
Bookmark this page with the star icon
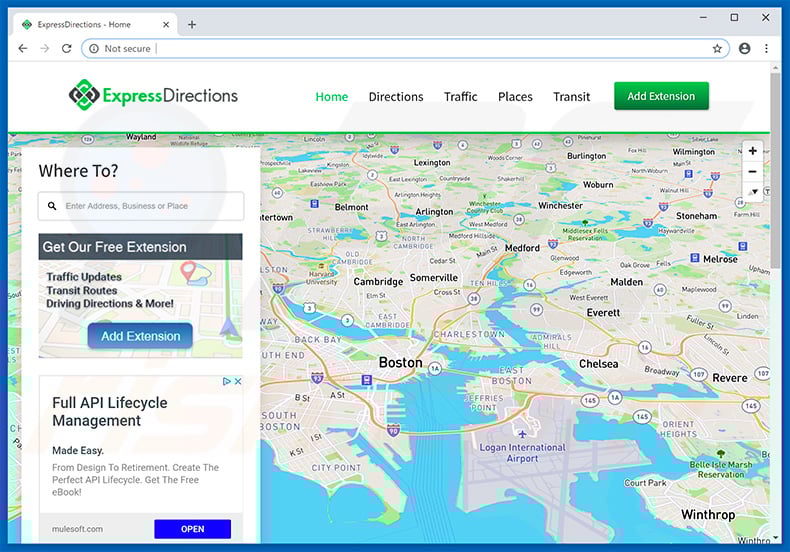coord(717,49)
